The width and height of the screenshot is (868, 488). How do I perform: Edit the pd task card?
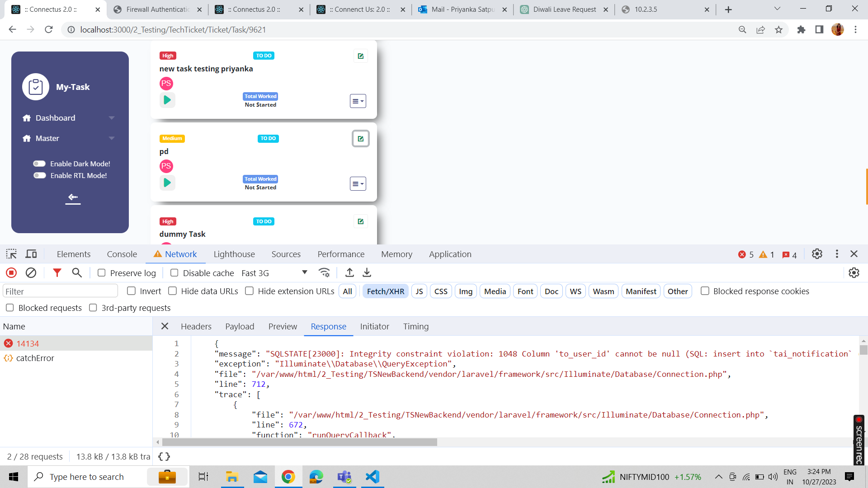(361, 139)
